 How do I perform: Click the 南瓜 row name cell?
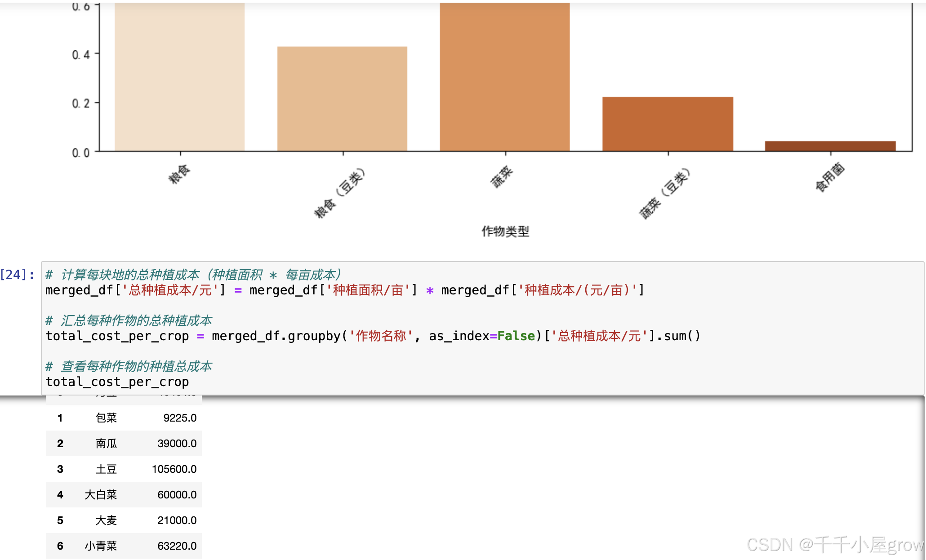tap(106, 444)
